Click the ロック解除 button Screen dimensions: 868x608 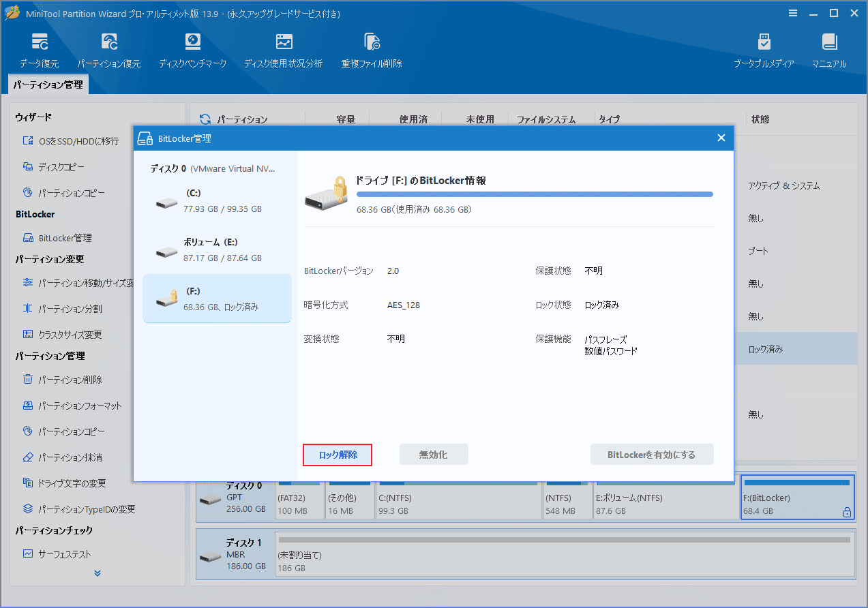pos(338,455)
